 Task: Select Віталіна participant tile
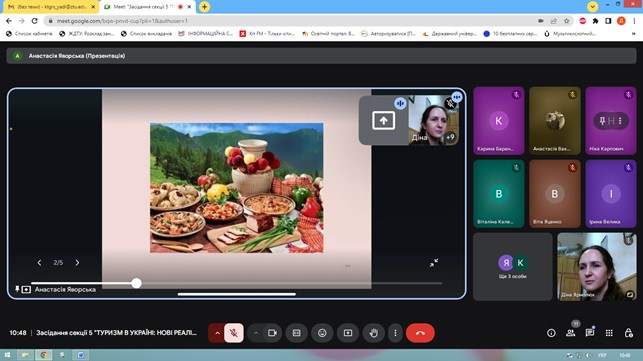(x=499, y=194)
